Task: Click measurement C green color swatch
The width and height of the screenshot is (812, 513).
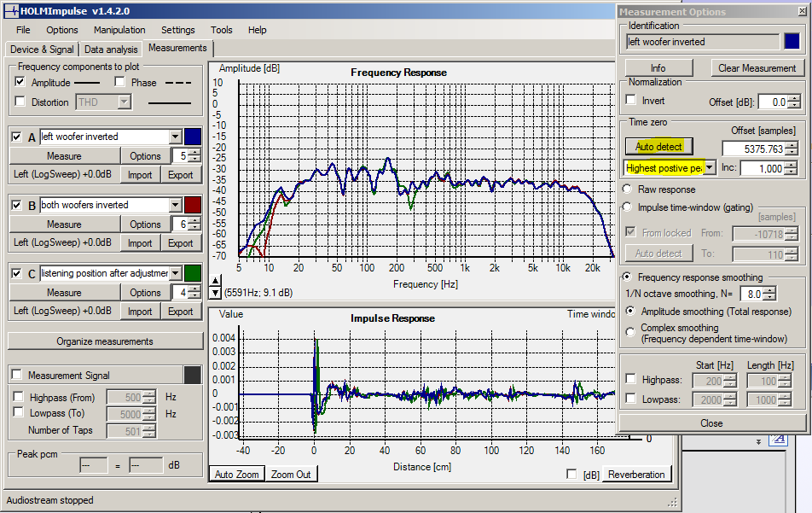Action: [193, 273]
